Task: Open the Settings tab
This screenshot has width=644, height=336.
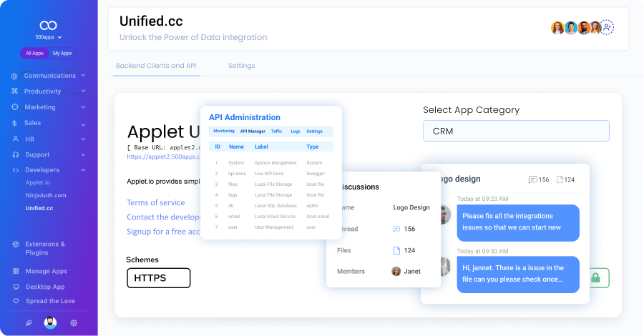Action: coord(241,66)
